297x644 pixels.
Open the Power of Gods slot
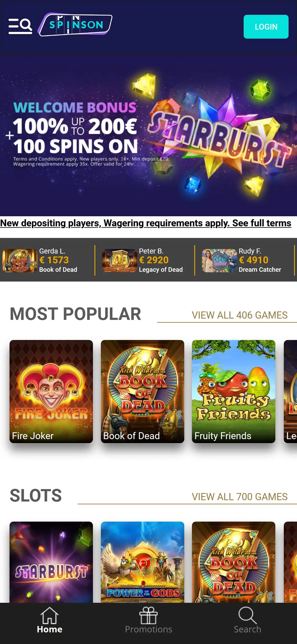143,562
